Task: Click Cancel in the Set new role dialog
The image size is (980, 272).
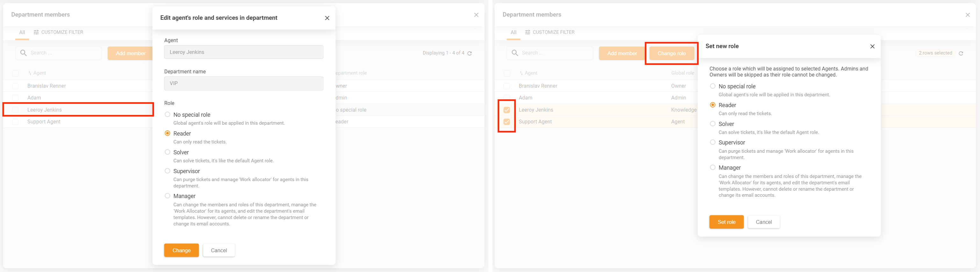Action: pos(763,222)
